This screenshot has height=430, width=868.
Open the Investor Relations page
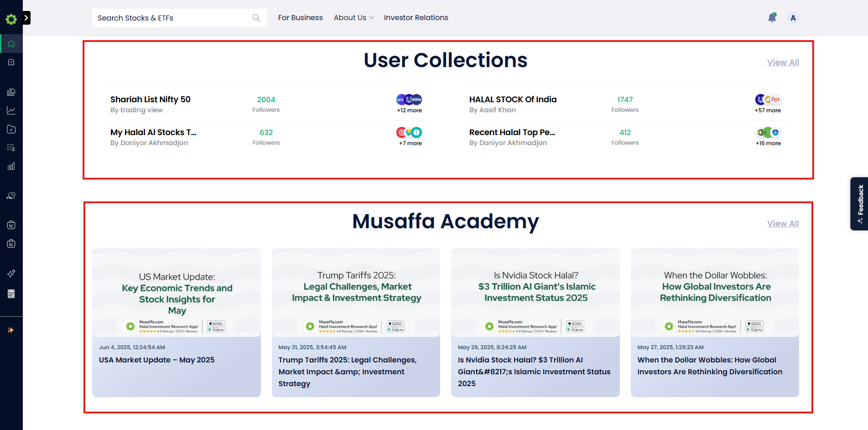(x=416, y=18)
